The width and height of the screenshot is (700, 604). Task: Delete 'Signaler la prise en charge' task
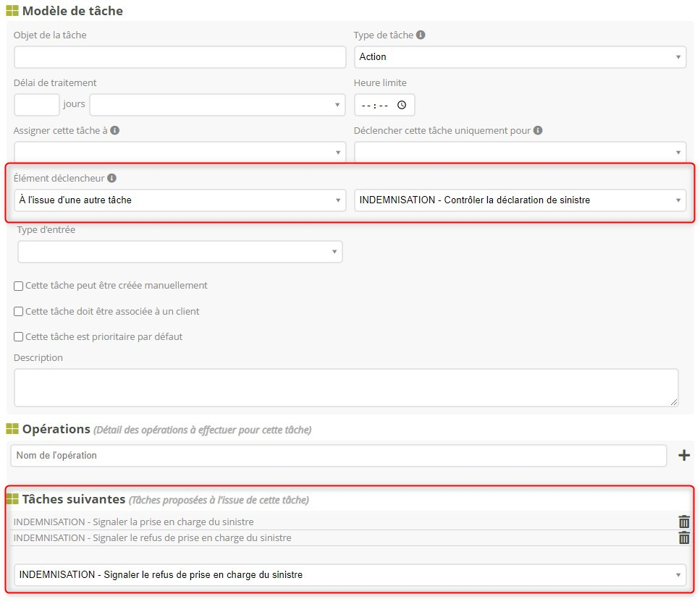click(x=683, y=522)
